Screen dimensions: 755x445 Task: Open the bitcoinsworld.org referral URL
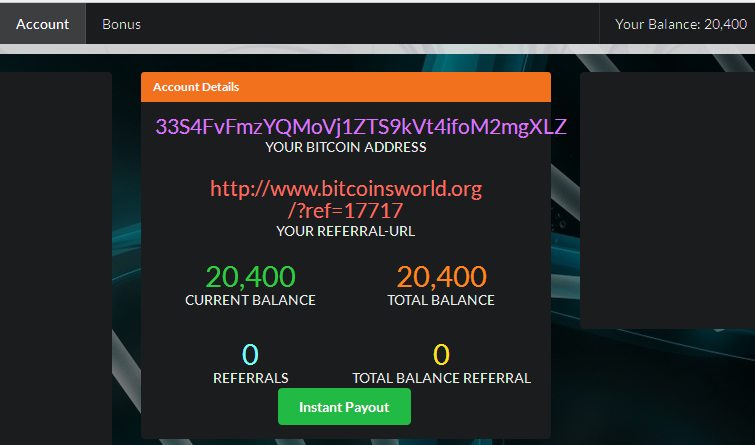(346, 199)
